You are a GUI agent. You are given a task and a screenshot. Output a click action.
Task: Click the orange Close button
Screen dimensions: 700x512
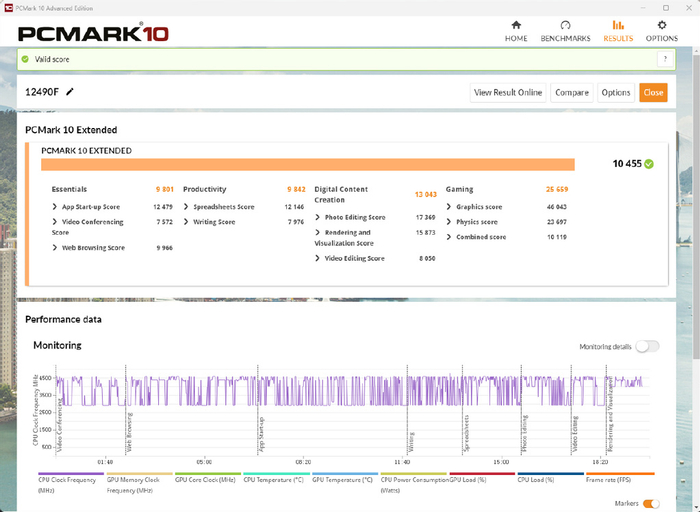coord(653,92)
